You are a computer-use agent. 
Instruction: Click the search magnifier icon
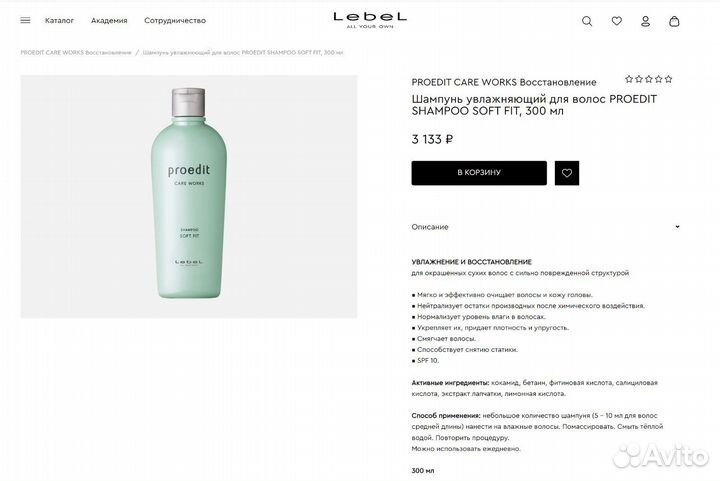pos(587,21)
